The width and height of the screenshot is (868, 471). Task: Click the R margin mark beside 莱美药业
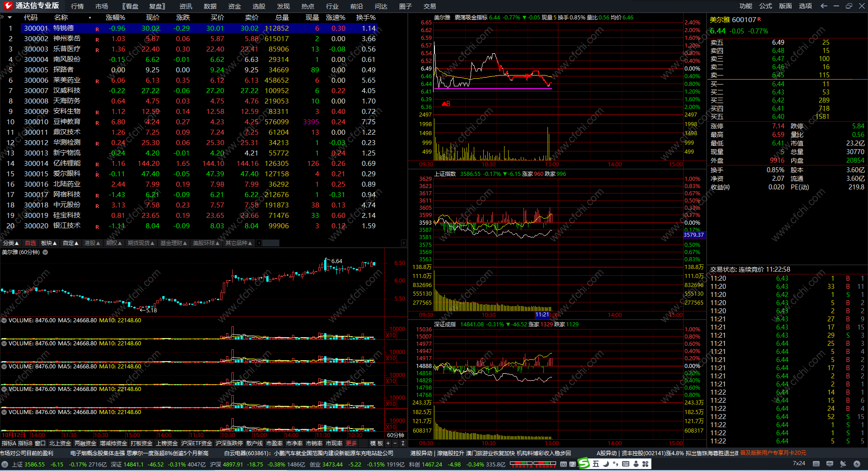point(97,81)
